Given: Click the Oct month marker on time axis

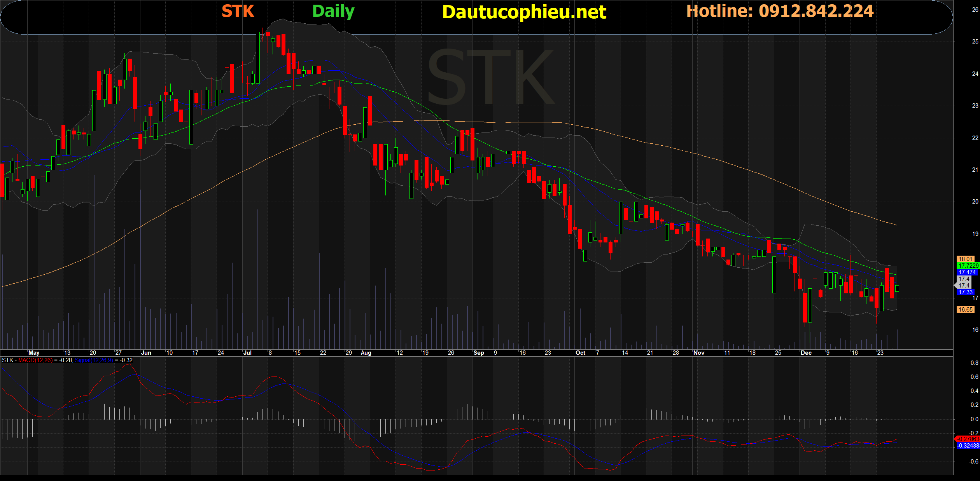Looking at the screenshot, I should [x=580, y=353].
